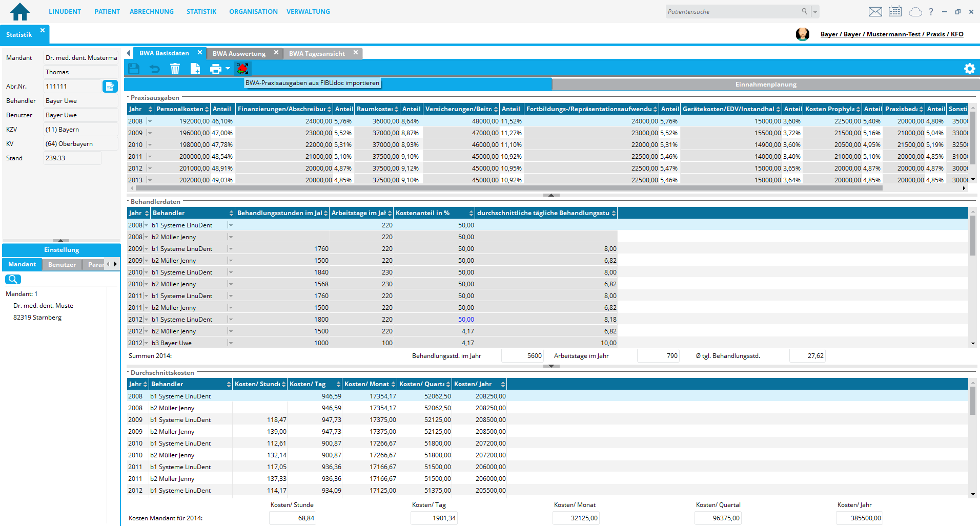Click the new document icon
The width and height of the screenshot is (980, 528).
195,69
